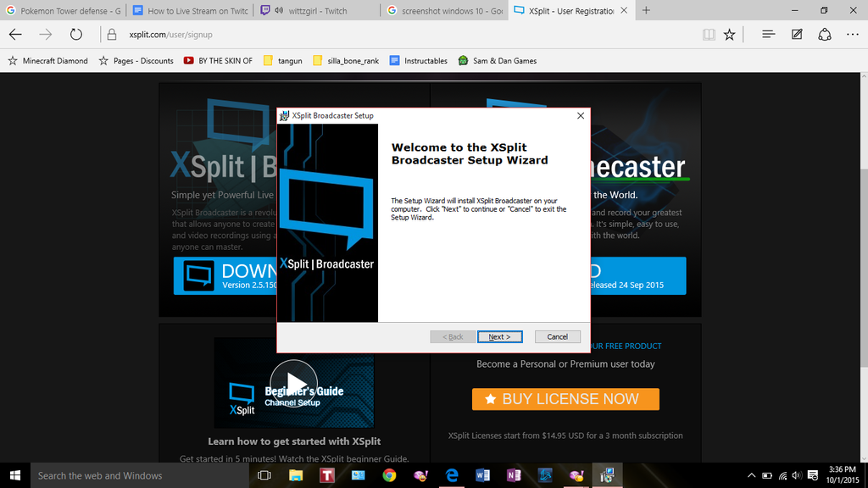Click the Gamecaster download button
Viewport: 868px width, 488px height.
tap(638, 275)
